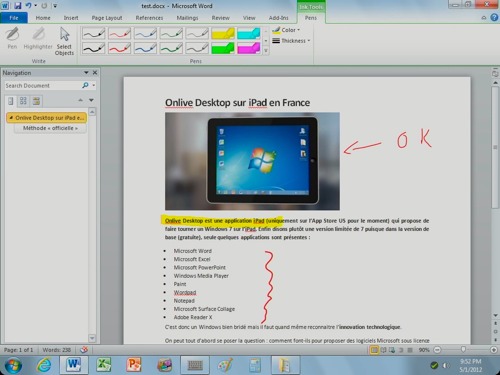
Task: Show search results view in Navigation pane
Action: coord(36,101)
